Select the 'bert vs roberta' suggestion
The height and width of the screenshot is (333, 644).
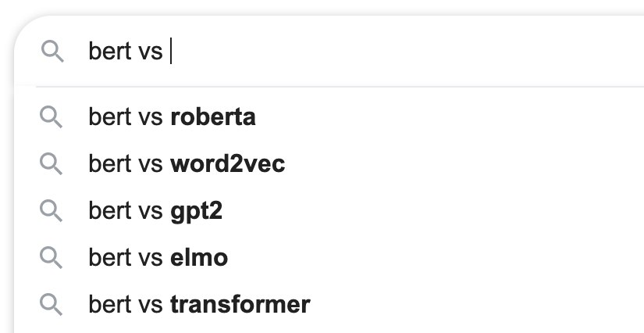[172, 117]
